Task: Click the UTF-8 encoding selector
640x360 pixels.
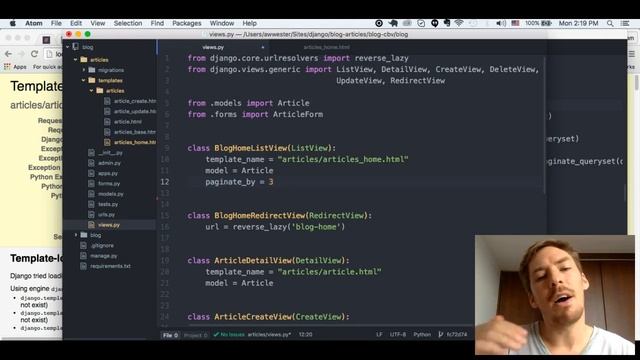Action: click(398, 334)
